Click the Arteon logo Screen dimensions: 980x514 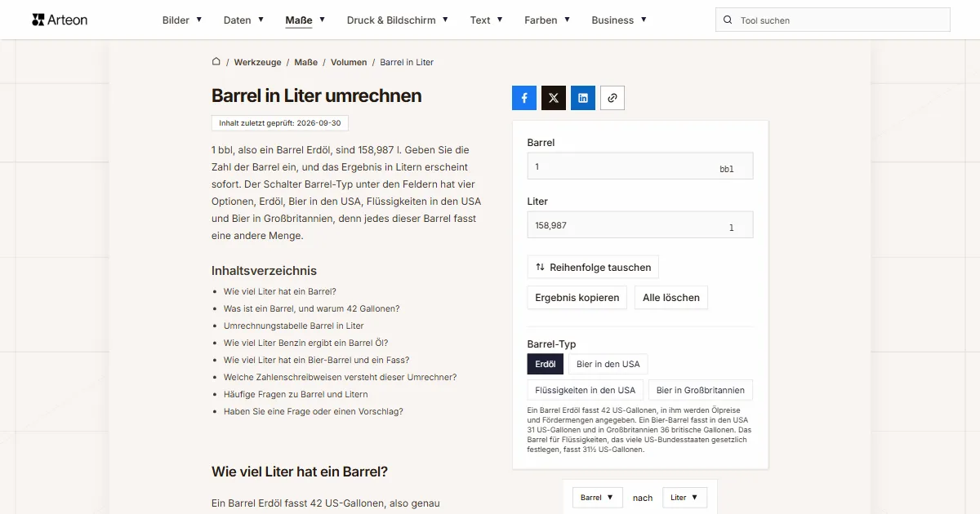tap(60, 20)
